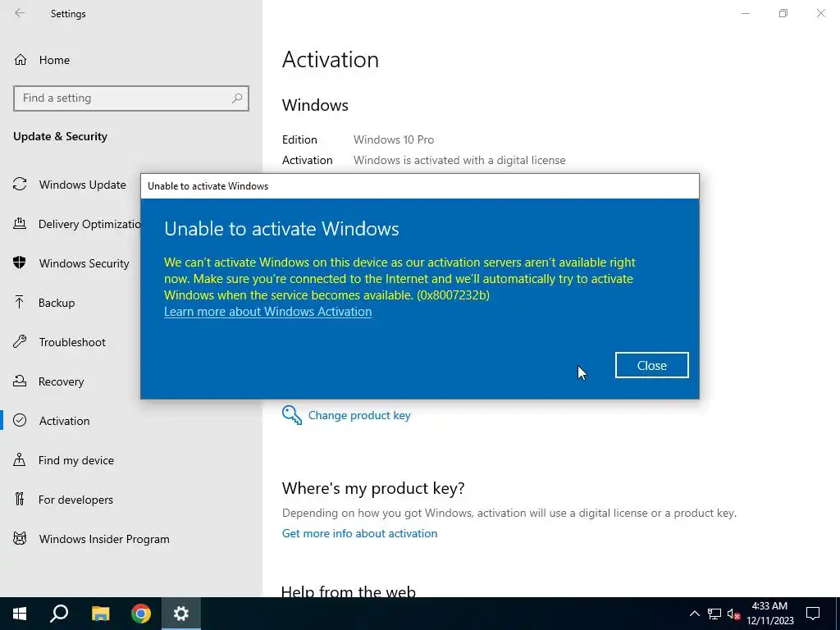The width and height of the screenshot is (840, 630).
Task: Click the 0x8007232b error message text
Action: click(x=399, y=279)
